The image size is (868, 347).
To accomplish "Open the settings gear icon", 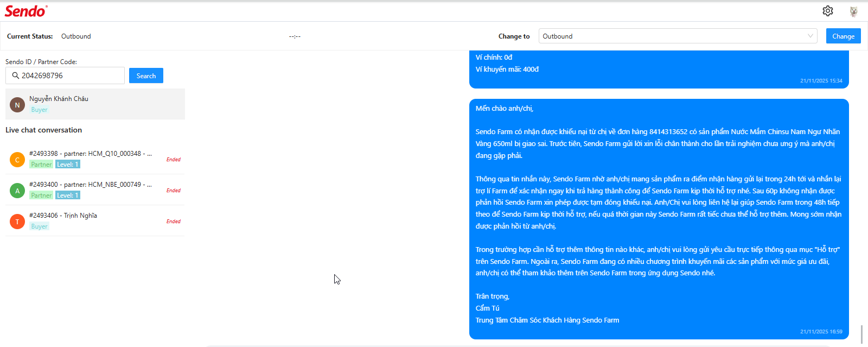I will tap(827, 11).
